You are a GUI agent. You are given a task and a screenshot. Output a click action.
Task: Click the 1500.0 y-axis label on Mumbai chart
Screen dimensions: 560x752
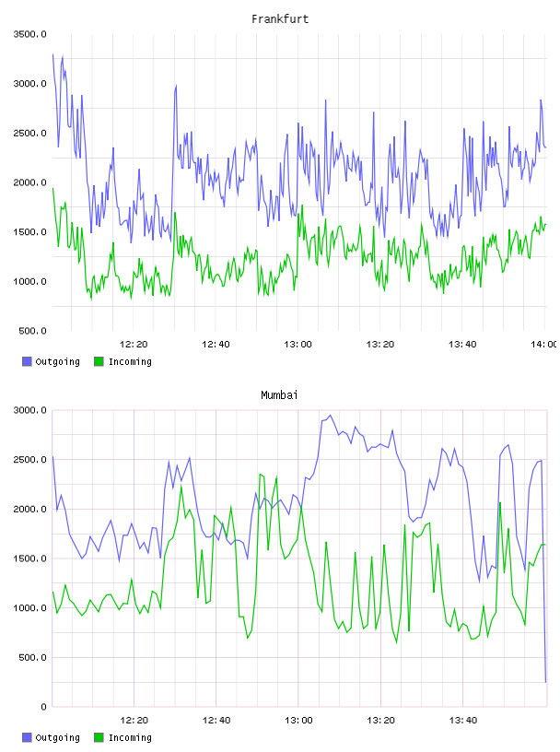click(x=29, y=558)
